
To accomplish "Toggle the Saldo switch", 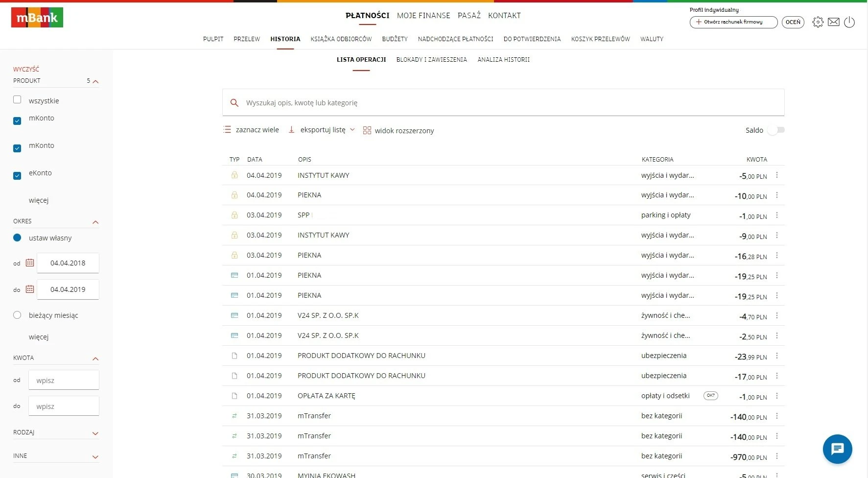I will tap(776, 130).
